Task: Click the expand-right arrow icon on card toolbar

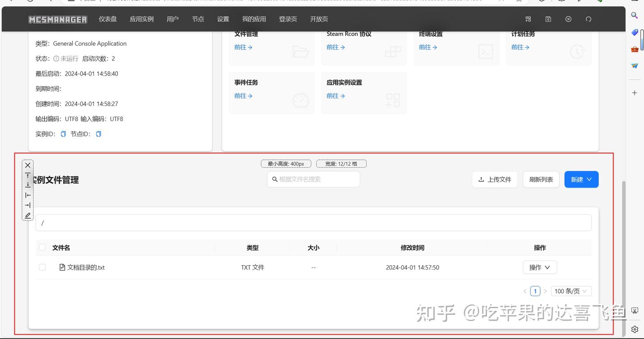Action: coord(28,205)
